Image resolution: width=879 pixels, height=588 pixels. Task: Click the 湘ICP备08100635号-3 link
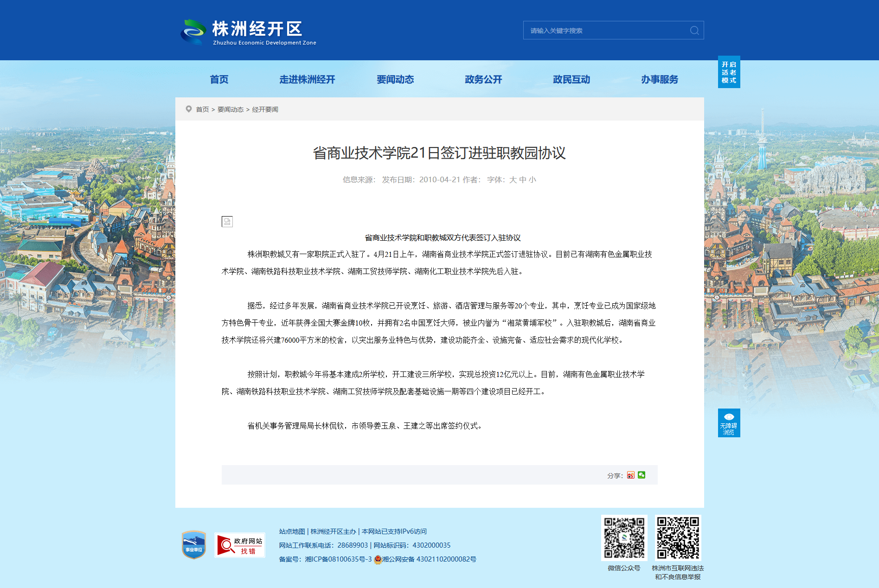tap(338, 559)
